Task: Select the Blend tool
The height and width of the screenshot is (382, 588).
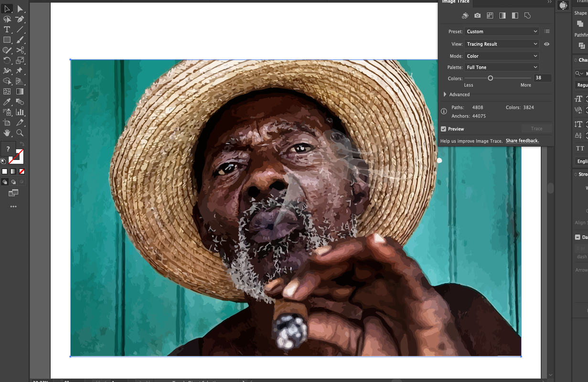Action: coord(20,102)
